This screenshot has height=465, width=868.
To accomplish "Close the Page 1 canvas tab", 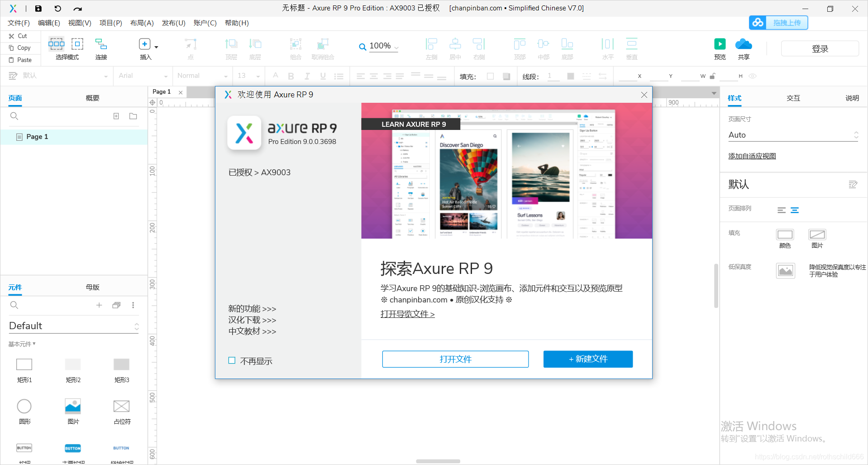I will coord(181,92).
